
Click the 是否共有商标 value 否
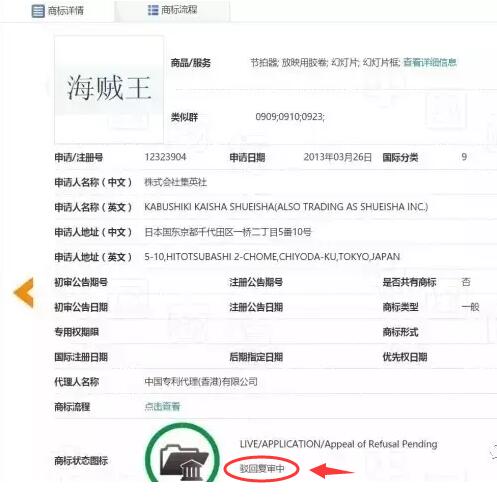pyautogui.click(x=466, y=282)
